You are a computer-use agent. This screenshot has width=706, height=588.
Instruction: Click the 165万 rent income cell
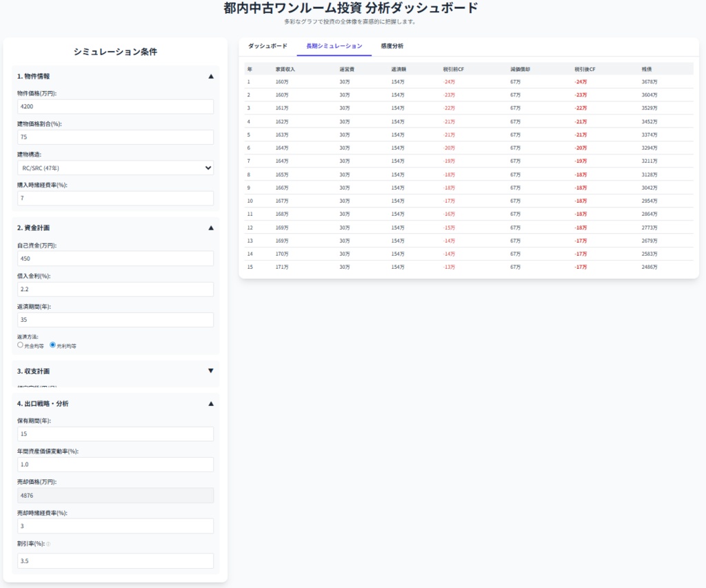282,174
